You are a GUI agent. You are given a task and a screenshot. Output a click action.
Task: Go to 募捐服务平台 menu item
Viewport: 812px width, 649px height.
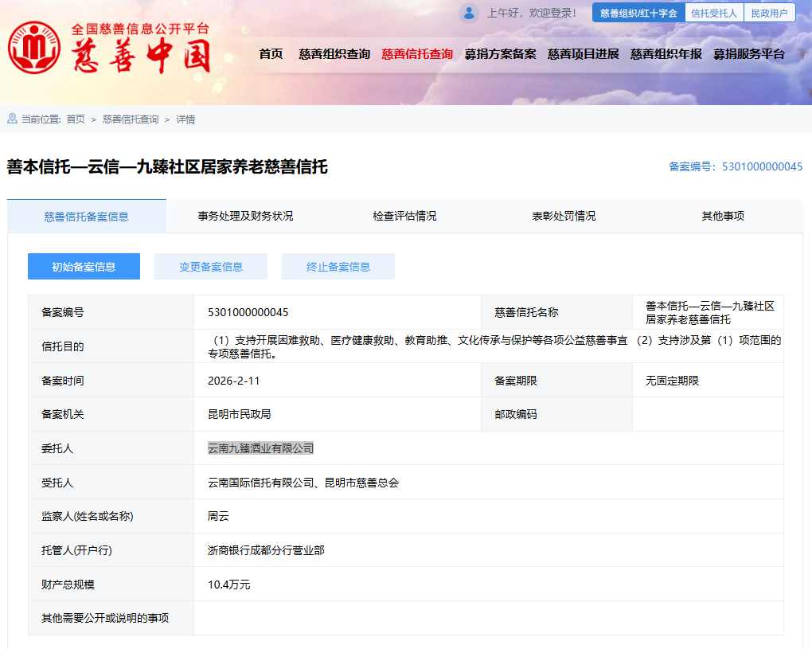(x=748, y=54)
